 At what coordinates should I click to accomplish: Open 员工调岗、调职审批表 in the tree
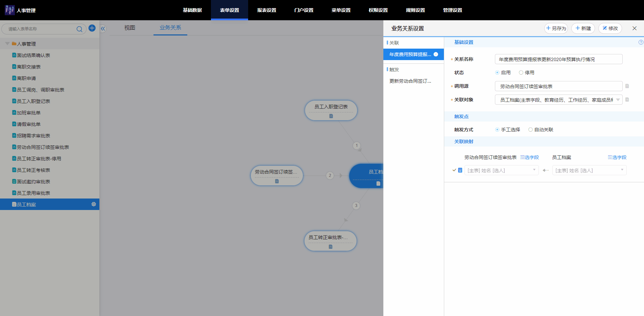click(x=41, y=90)
